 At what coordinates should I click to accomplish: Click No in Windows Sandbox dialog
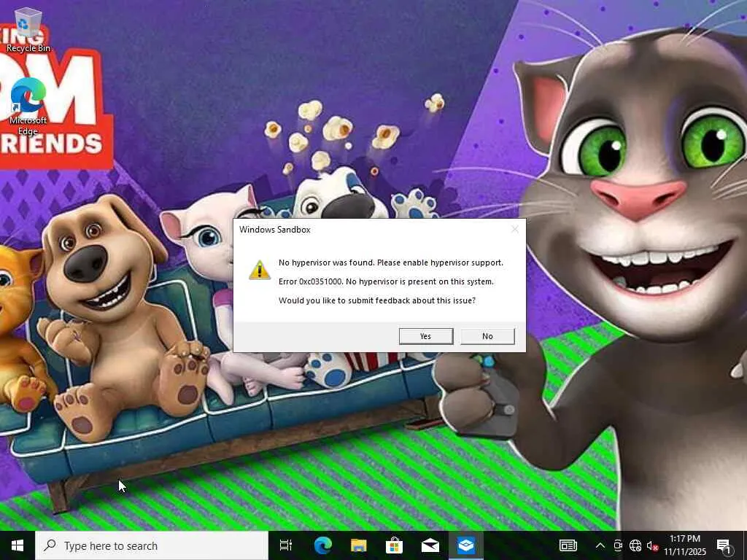pos(487,336)
